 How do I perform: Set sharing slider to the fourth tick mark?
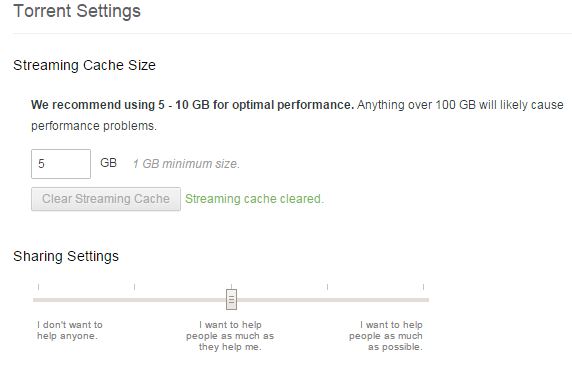tap(328, 300)
